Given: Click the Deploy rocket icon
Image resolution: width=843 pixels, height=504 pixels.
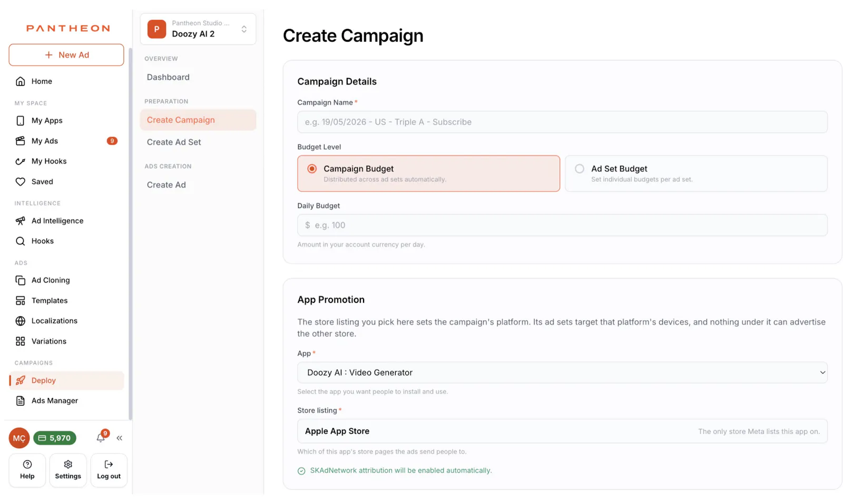Looking at the screenshot, I should [x=20, y=380].
